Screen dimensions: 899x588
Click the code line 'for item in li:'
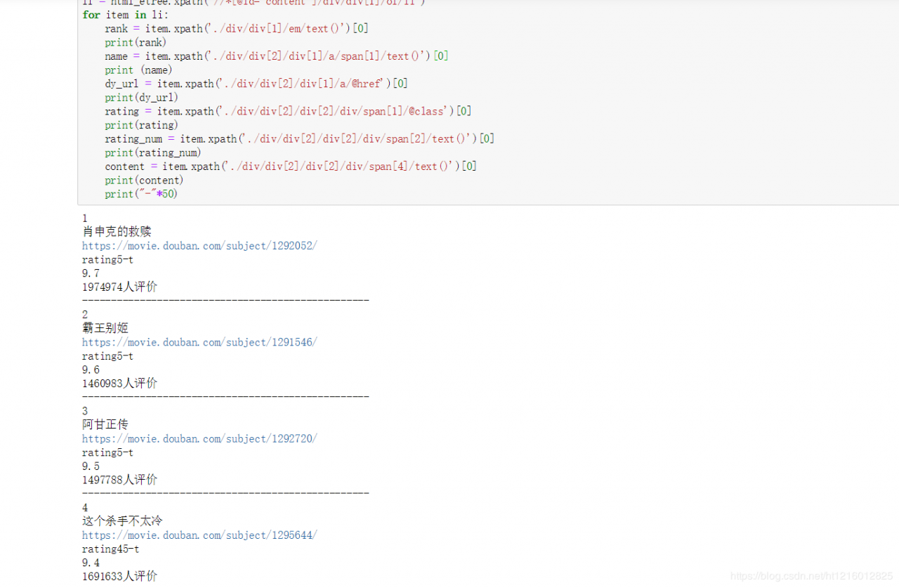126,15
